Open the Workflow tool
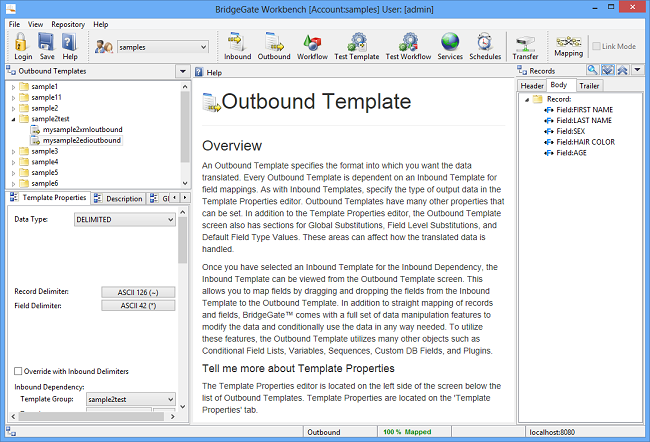 312,46
